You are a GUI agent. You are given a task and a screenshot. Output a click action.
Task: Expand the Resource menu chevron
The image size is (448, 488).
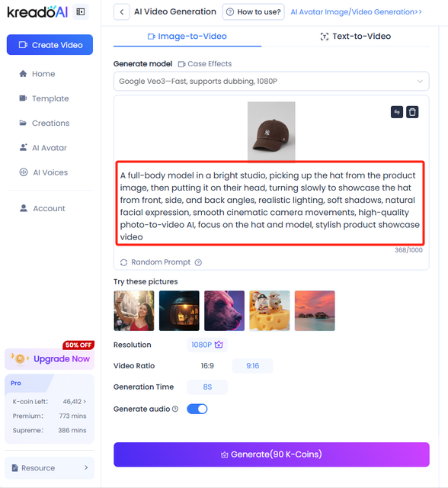[86, 467]
